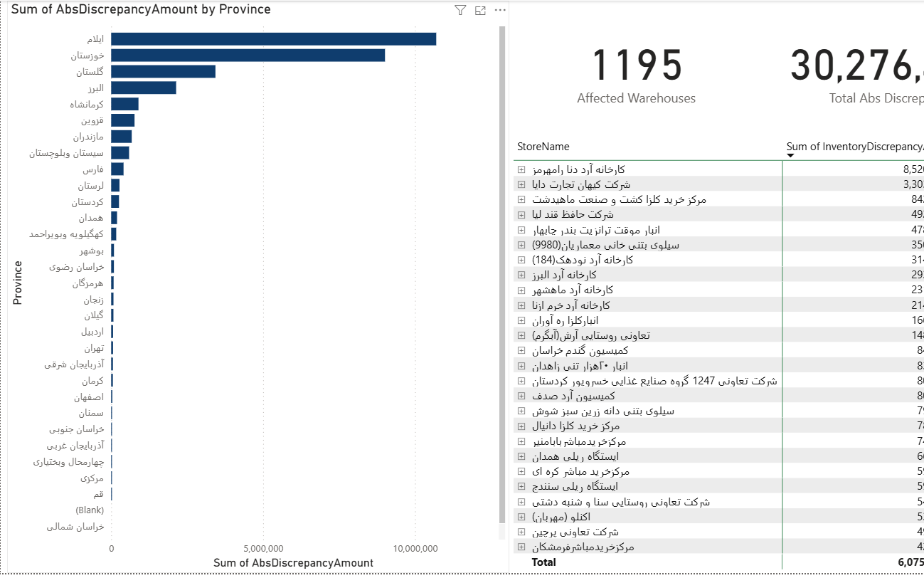Select the خوزستان bar in the chart
924x578 pixels.
tap(248, 56)
